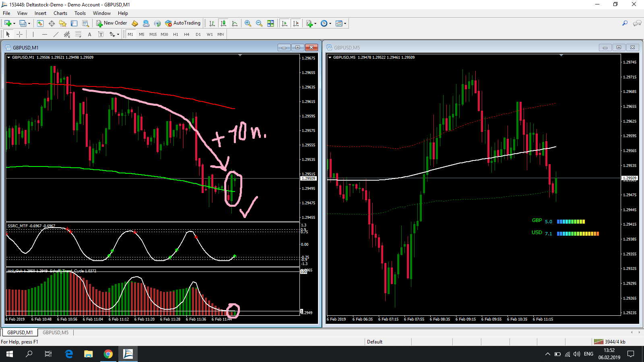
Task: Click the New Chart icon
Action: [8, 23]
